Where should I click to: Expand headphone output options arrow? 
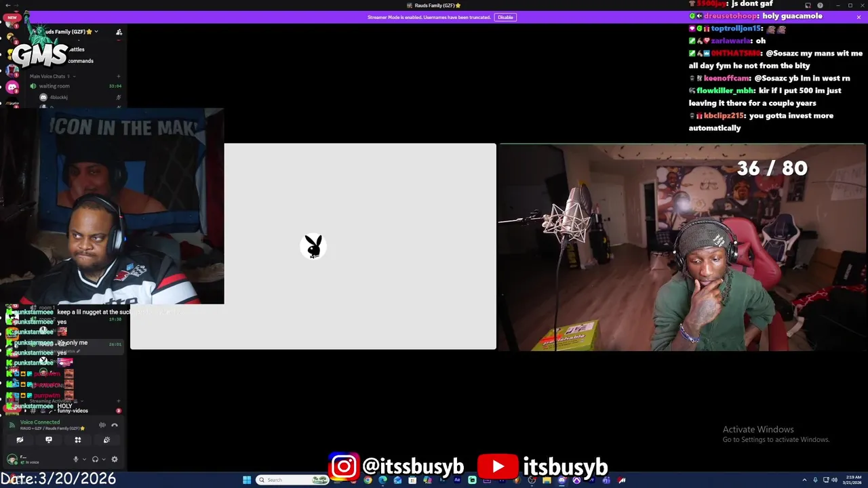coord(104,460)
